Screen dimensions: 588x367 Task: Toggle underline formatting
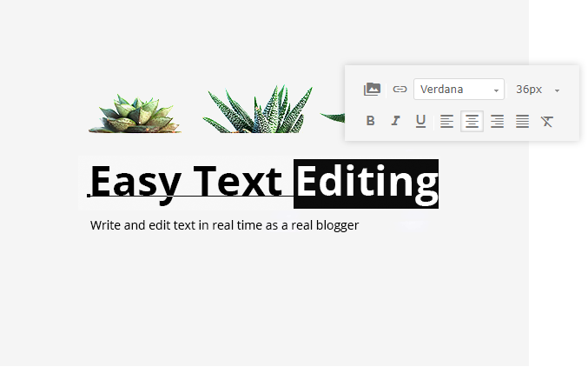(x=420, y=121)
